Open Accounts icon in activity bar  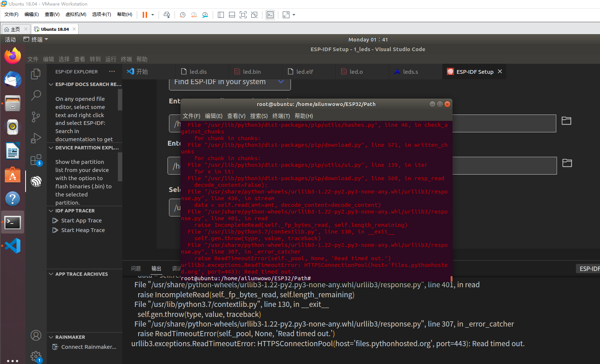(x=36, y=335)
